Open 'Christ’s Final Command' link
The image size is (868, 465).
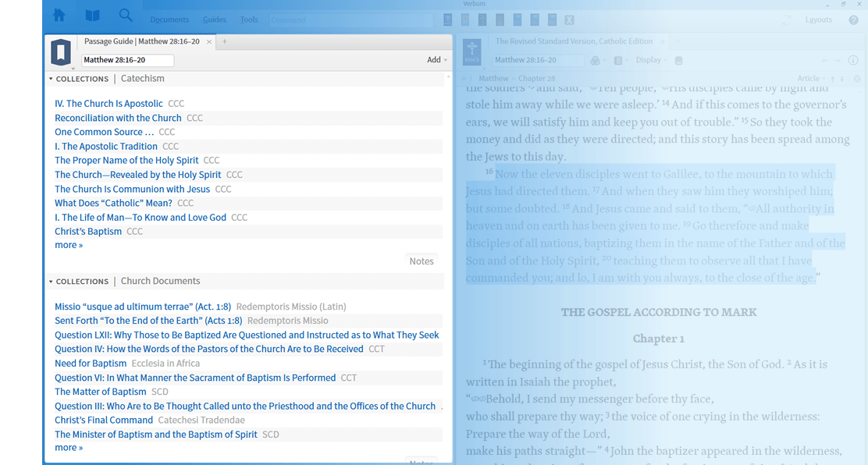coord(104,421)
